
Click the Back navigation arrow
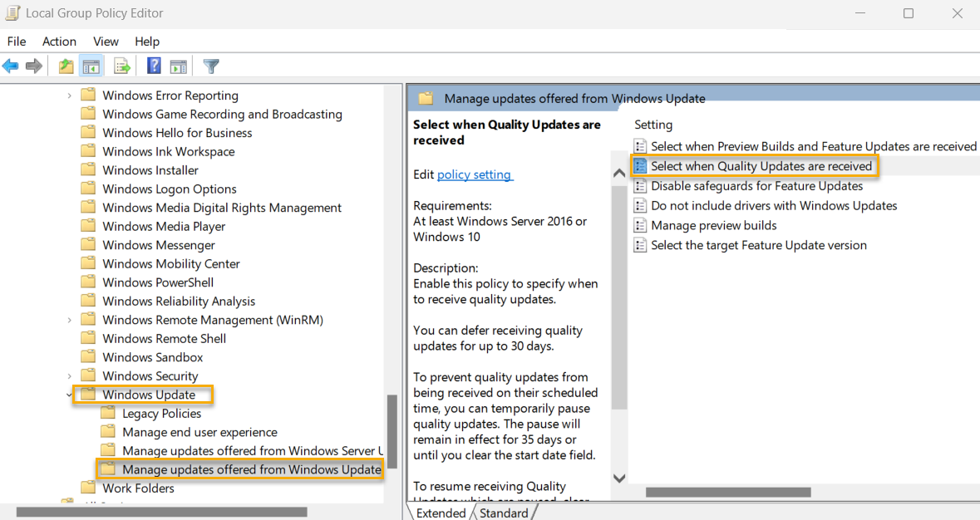click(x=11, y=66)
